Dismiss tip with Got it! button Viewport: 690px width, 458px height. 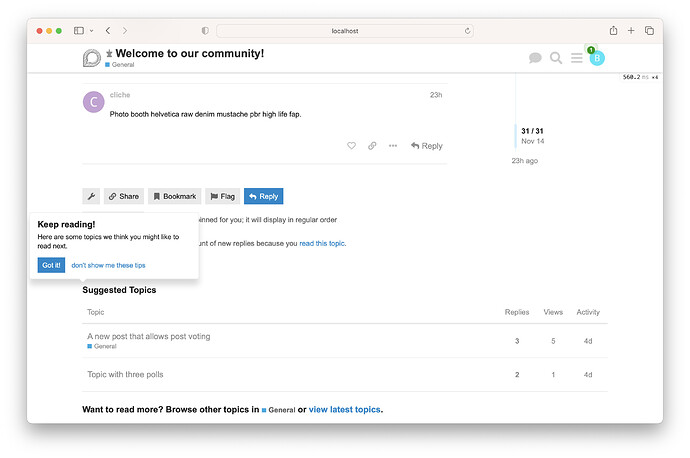coord(51,265)
